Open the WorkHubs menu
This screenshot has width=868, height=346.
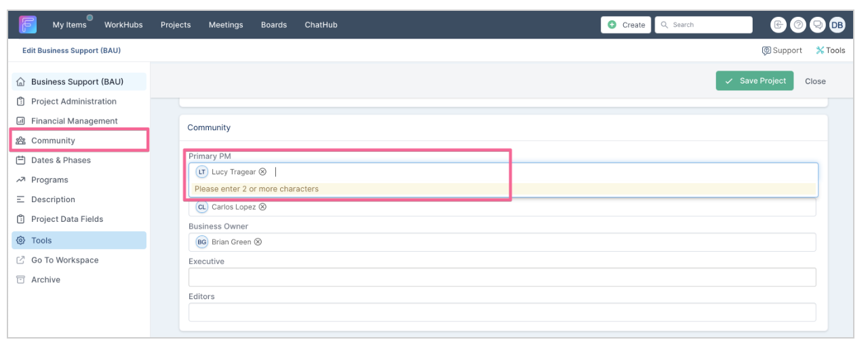(x=123, y=24)
